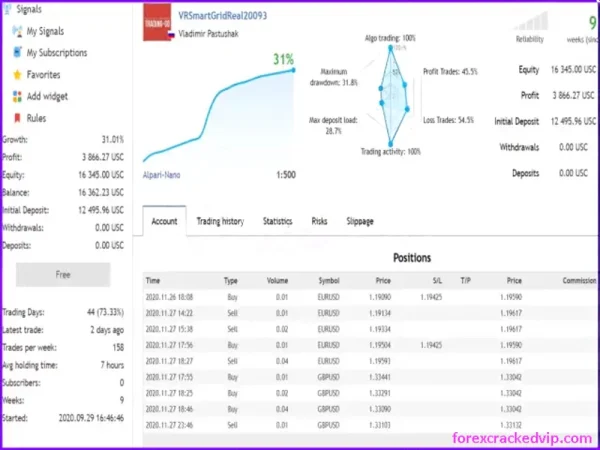
Task: Click the My Signals icon
Action: coord(17,31)
